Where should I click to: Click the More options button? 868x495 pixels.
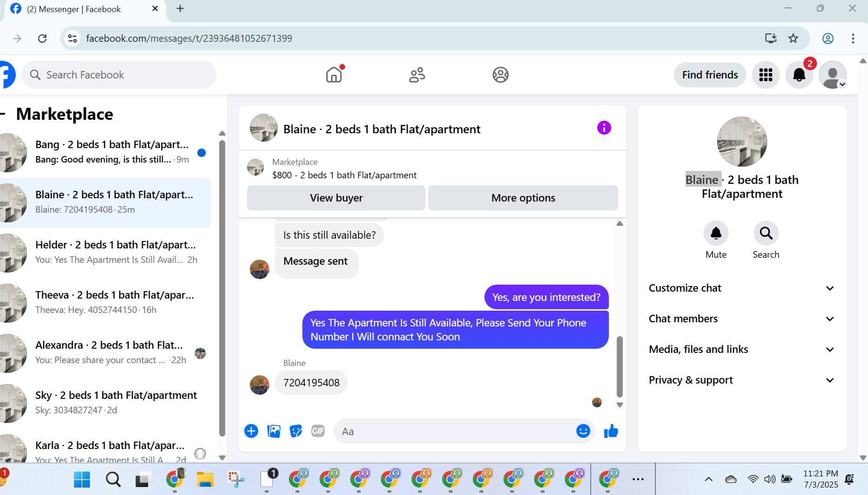(x=523, y=198)
